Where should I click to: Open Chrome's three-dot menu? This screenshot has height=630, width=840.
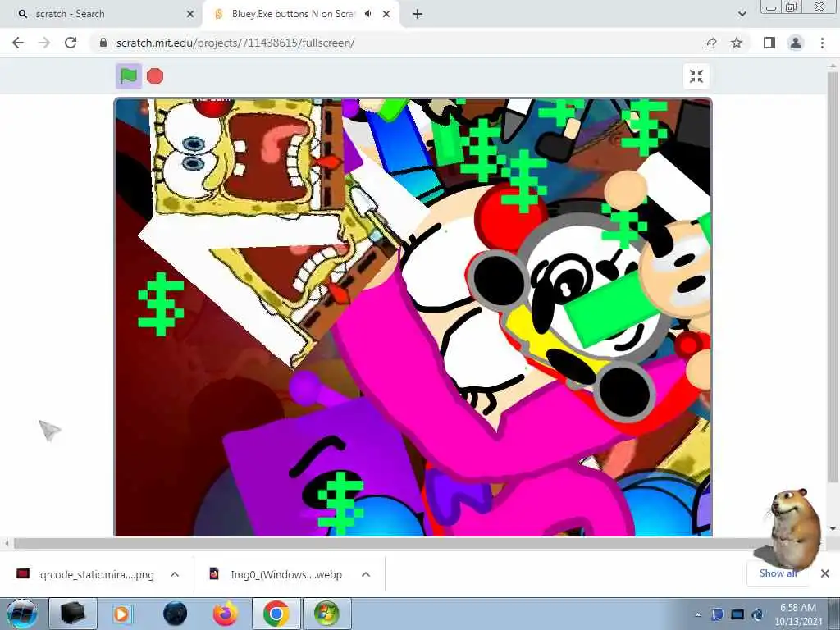click(x=822, y=43)
